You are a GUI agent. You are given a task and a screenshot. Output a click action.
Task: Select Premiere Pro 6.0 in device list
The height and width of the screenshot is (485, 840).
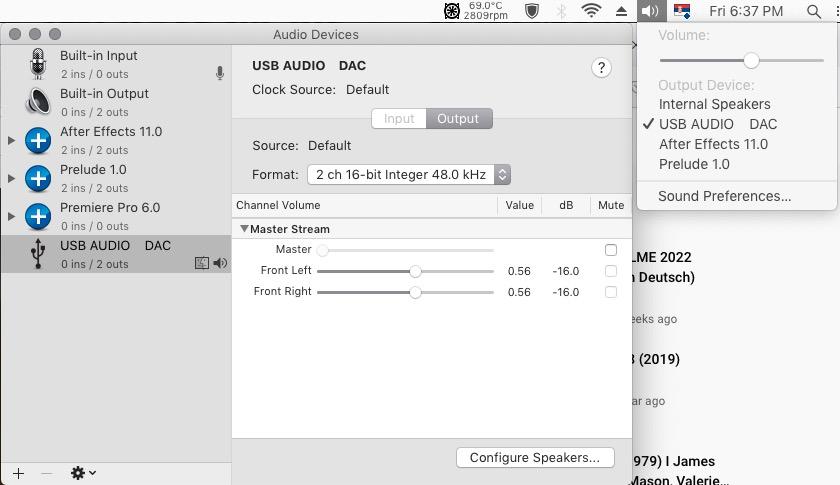coord(116,217)
